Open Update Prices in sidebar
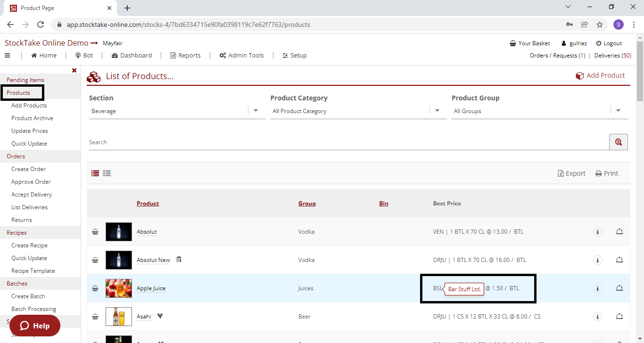 (x=30, y=131)
